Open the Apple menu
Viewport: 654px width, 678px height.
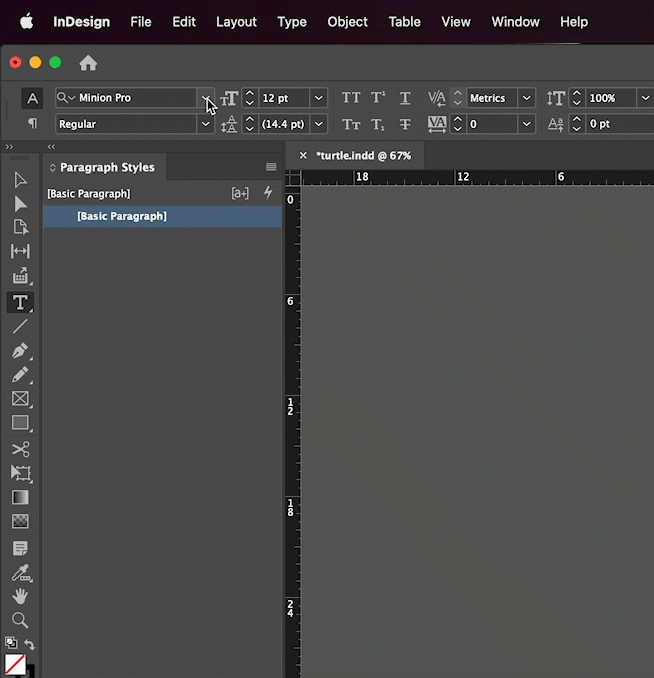pyautogui.click(x=27, y=21)
